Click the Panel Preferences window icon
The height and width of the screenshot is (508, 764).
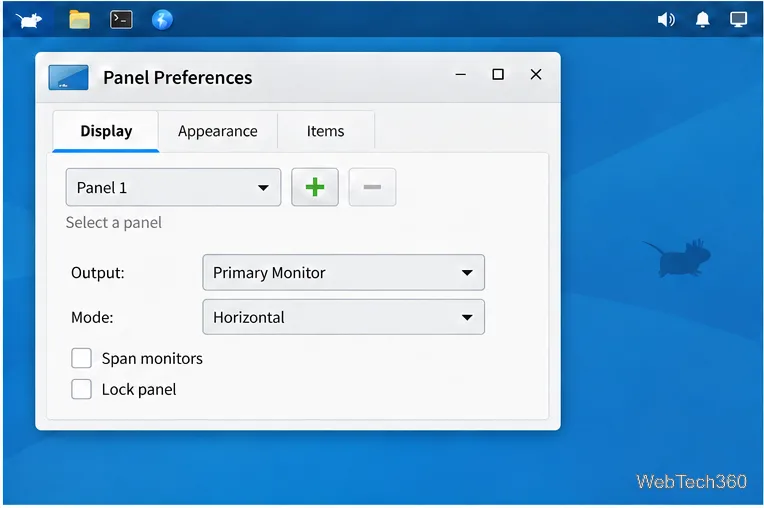pyautogui.click(x=68, y=77)
